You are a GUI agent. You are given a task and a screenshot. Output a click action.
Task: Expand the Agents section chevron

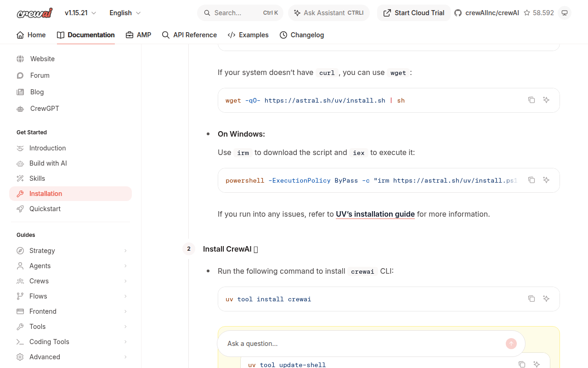[125, 266]
